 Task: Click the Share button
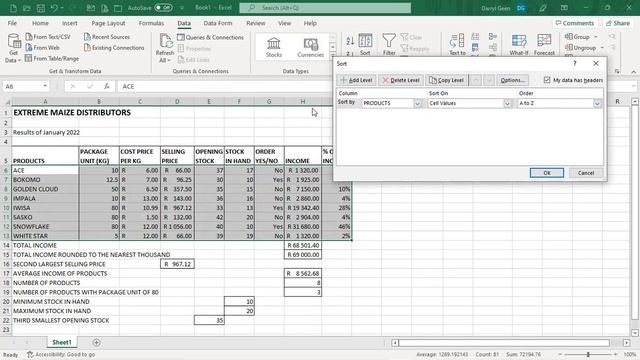(x=618, y=23)
